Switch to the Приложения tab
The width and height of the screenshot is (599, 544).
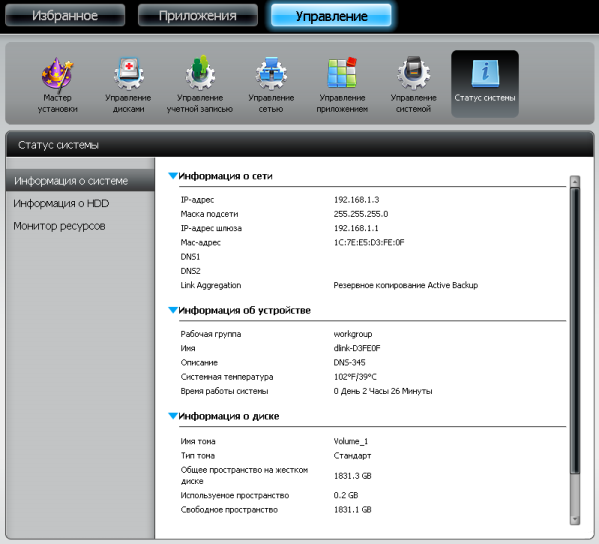tap(198, 15)
